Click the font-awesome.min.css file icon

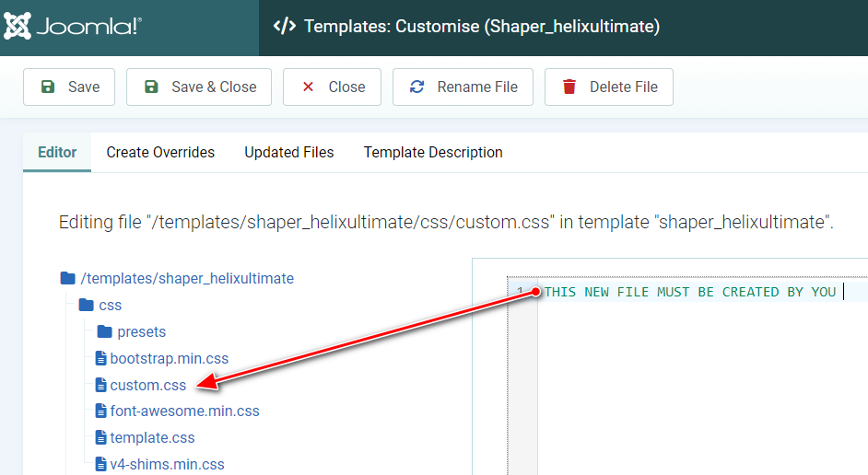(100, 411)
